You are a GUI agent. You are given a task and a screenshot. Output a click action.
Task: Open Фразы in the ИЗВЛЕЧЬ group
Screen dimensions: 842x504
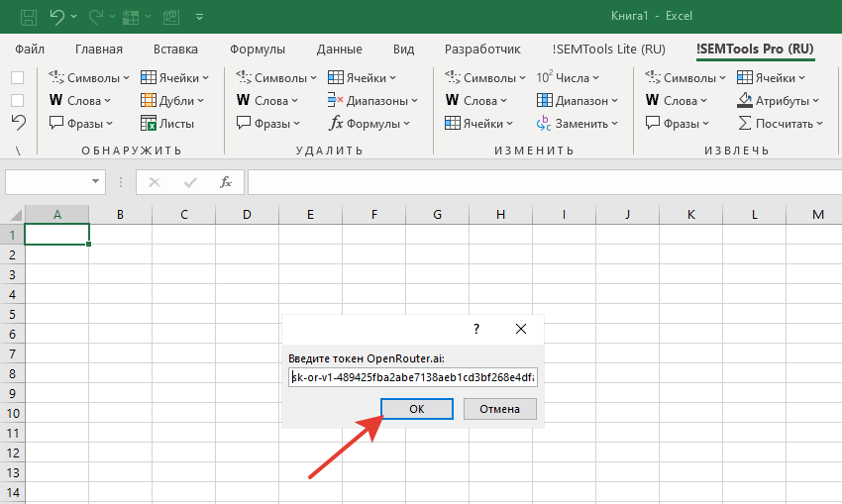[x=678, y=124]
